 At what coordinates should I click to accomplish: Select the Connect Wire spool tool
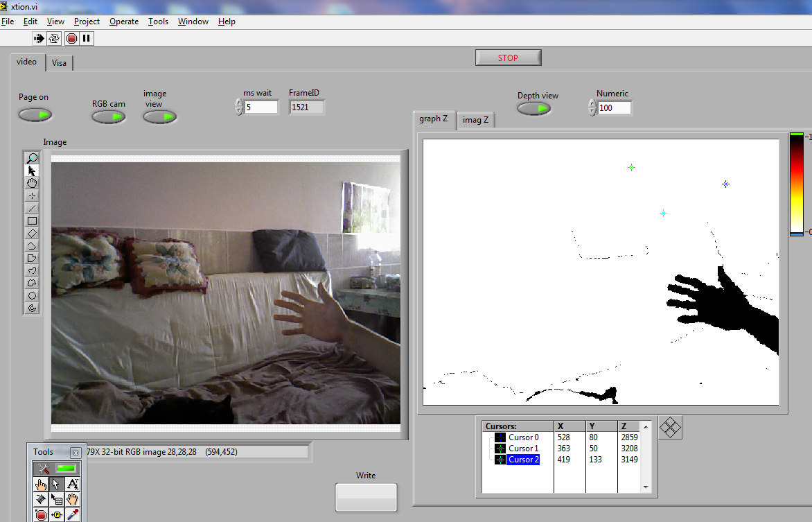click(x=41, y=500)
